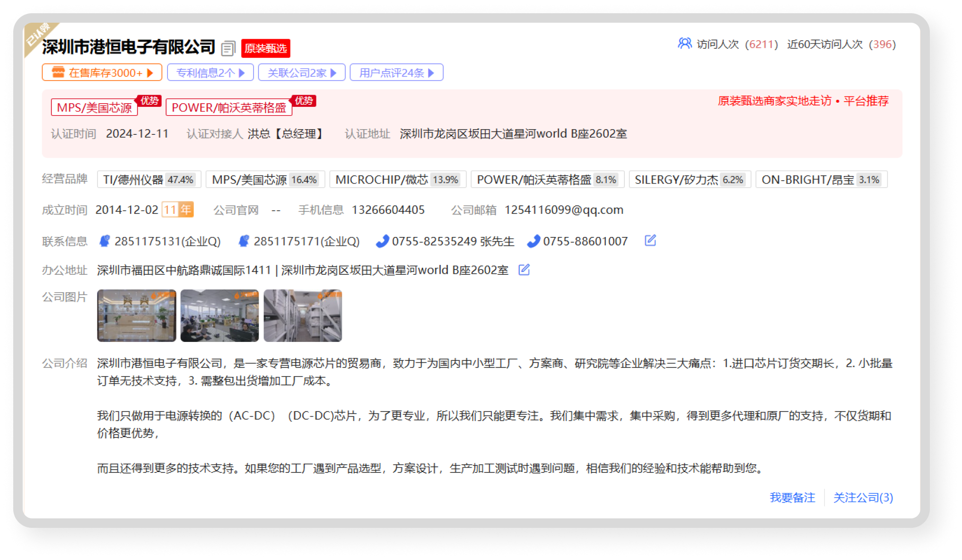Open the office workspace company photo
The height and width of the screenshot is (560, 962).
[219, 315]
